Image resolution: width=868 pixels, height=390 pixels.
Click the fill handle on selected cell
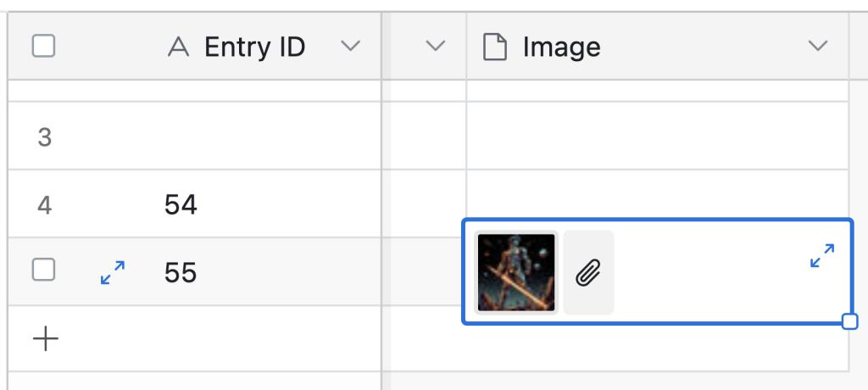pos(849,321)
